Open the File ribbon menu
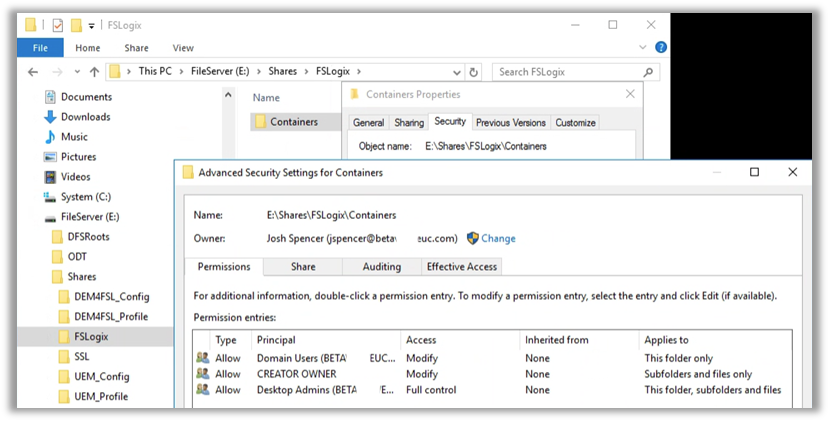 click(40, 48)
